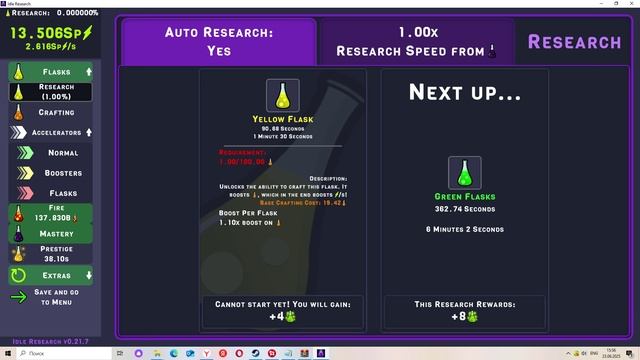Open Prestige 38.10s section
The height and width of the screenshot is (360, 640).
[51, 254]
